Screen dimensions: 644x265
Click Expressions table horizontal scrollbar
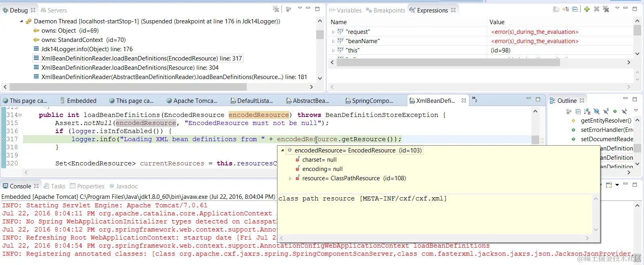449,62
